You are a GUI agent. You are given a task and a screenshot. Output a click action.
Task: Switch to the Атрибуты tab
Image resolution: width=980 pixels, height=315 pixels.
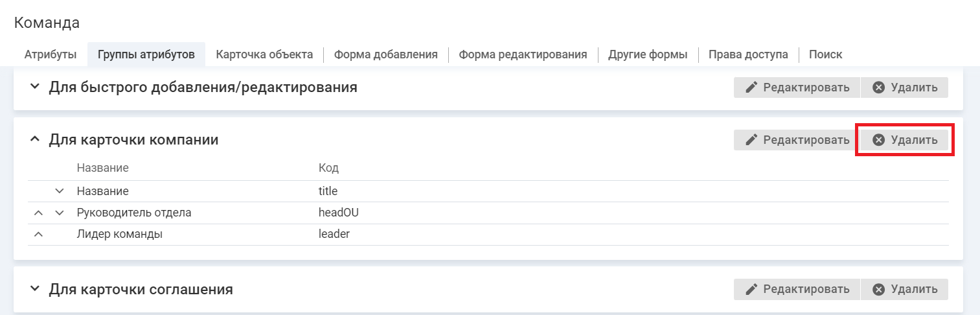click(x=51, y=54)
